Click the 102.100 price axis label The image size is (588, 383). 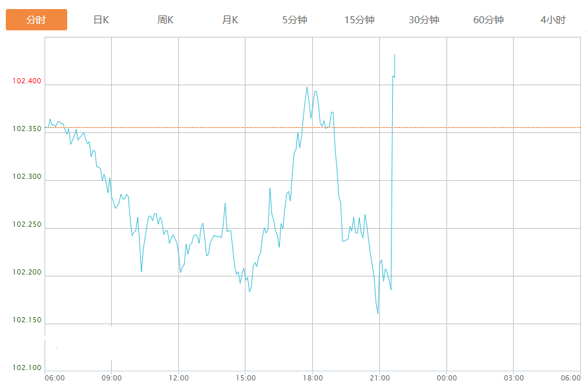tap(26, 368)
